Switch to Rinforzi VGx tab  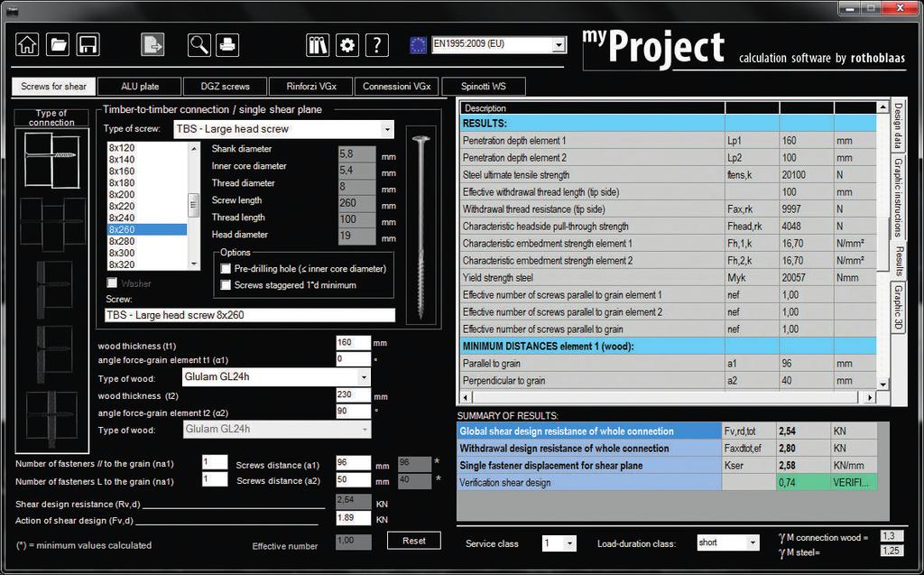coord(311,86)
